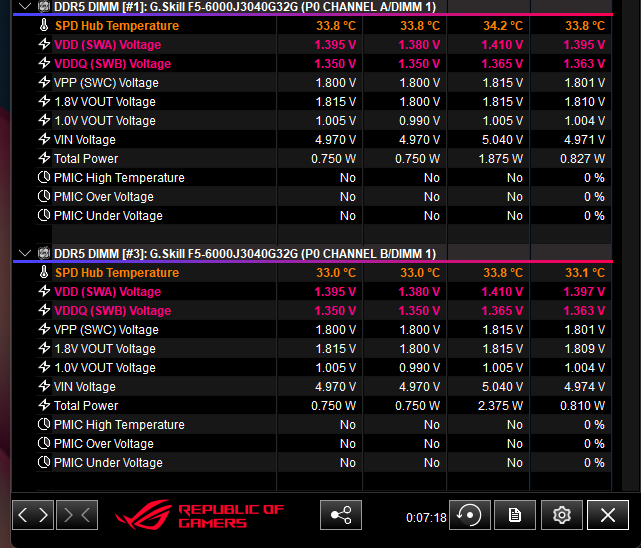This screenshot has height=548, width=641.
Task: Click the clock icon beside DIMM #1 PMIC Over Voltage
Action: tap(44, 196)
